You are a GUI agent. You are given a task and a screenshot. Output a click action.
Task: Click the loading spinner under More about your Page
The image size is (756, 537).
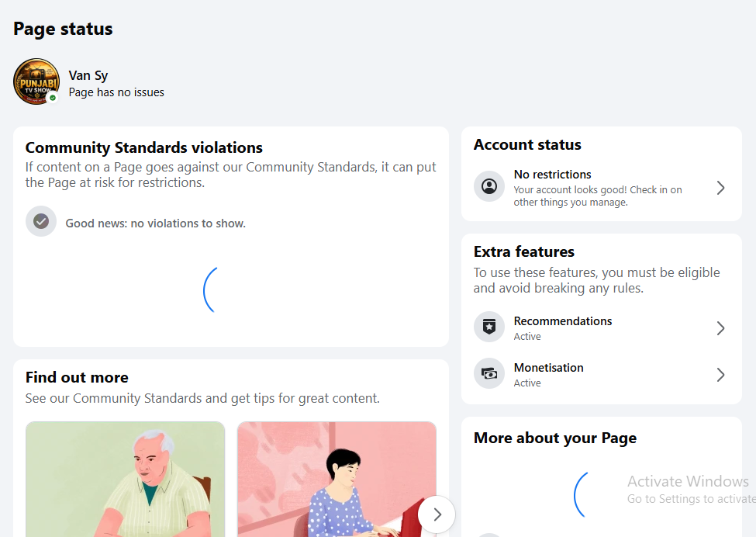coord(581,495)
